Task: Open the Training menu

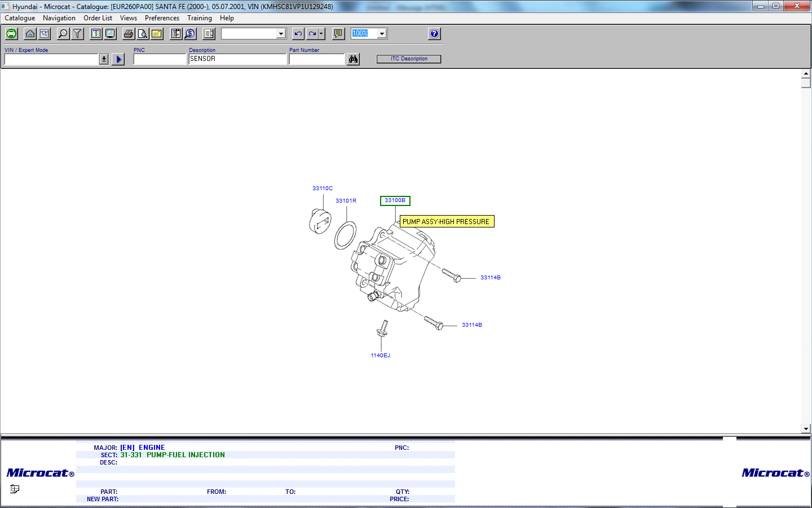Action: click(200, 18)
